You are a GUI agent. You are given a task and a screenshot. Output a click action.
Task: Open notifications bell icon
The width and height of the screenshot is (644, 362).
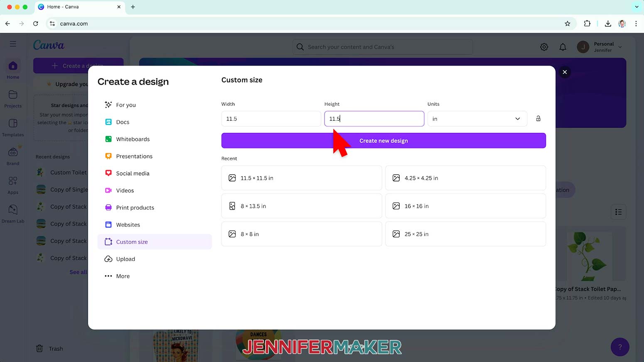point(563,47)
